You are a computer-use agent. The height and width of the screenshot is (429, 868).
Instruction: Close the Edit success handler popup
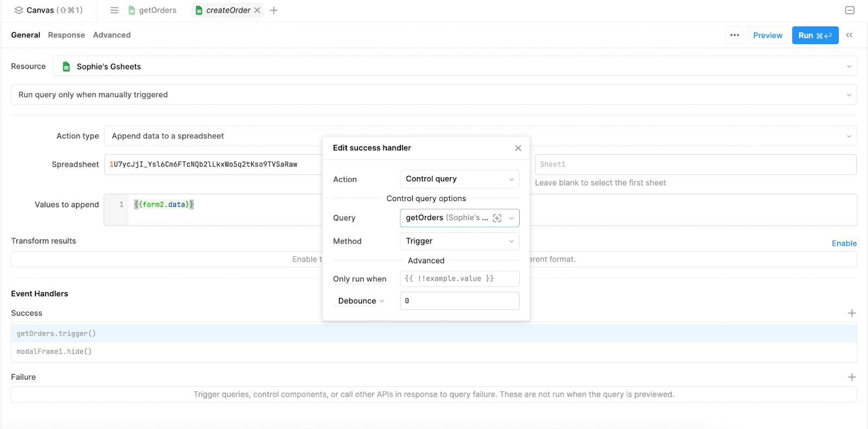[518, 148]
